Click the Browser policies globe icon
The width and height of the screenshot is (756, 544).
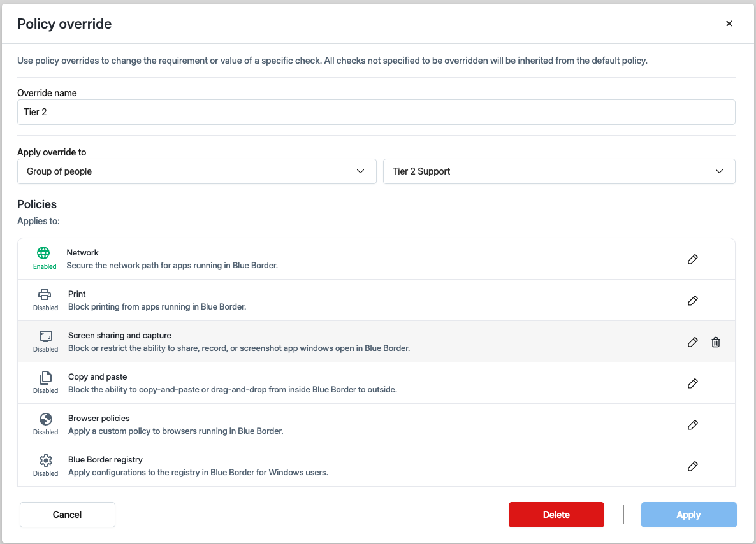(x=46, y=419)
